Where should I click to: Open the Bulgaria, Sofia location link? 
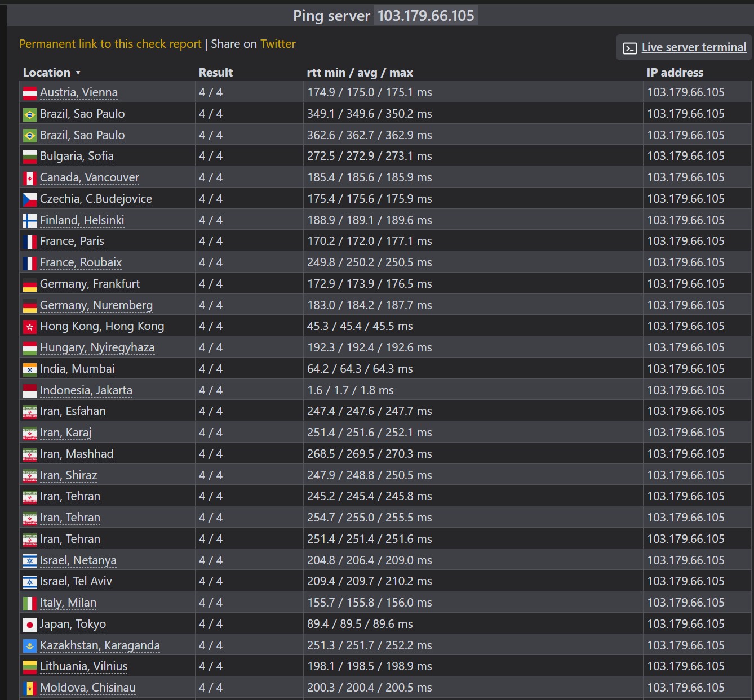[77, 156]
